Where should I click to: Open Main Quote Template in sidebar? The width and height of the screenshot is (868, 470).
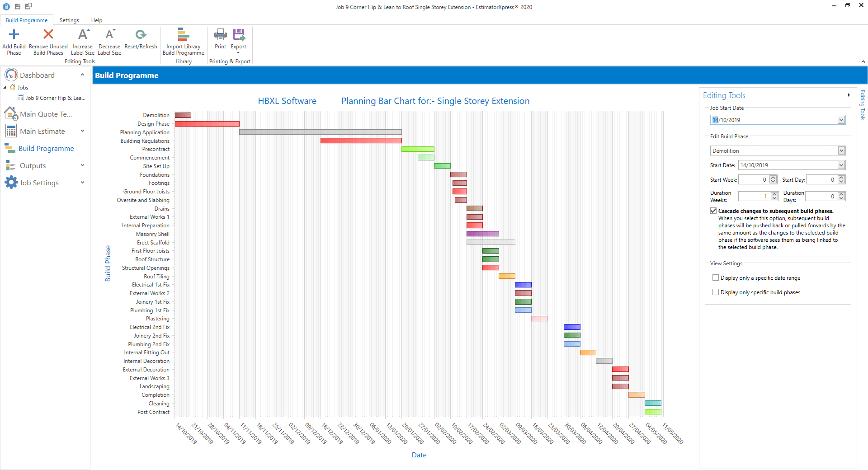pyautogui.click(x=45, y=114)
